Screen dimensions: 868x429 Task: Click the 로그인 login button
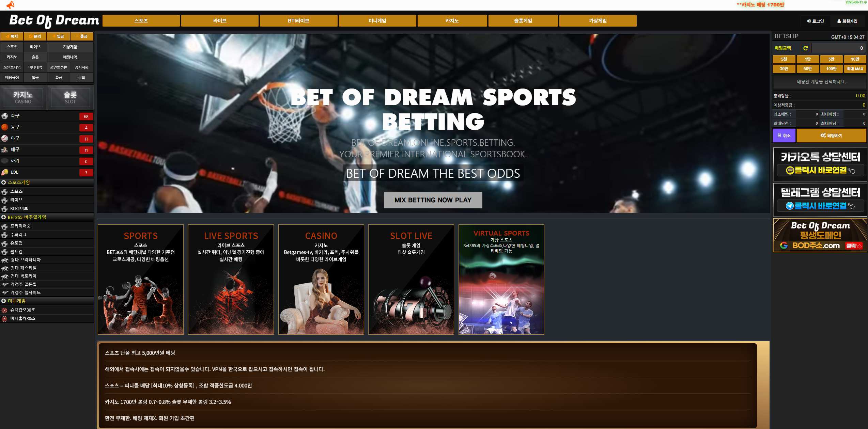(x=815, y=21)
